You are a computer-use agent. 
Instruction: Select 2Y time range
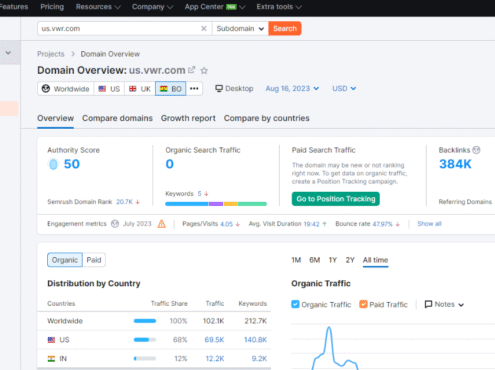[x=350, y=260]
